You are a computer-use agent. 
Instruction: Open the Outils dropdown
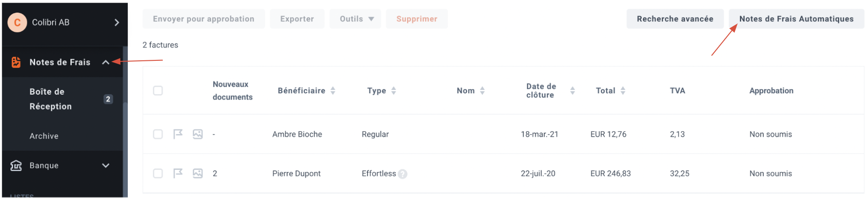pyautogui.click(x=355, y=19)
